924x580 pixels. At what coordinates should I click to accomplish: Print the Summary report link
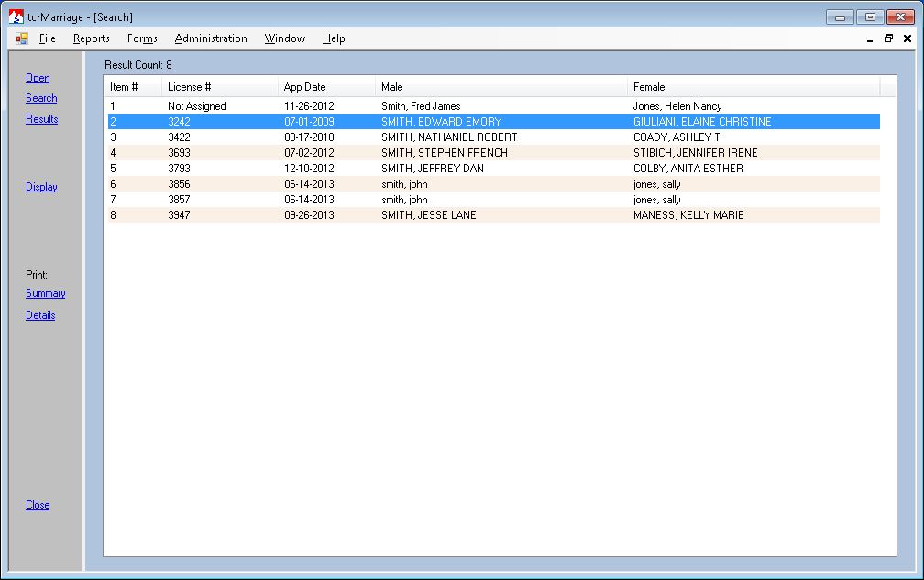coord(45,293)
